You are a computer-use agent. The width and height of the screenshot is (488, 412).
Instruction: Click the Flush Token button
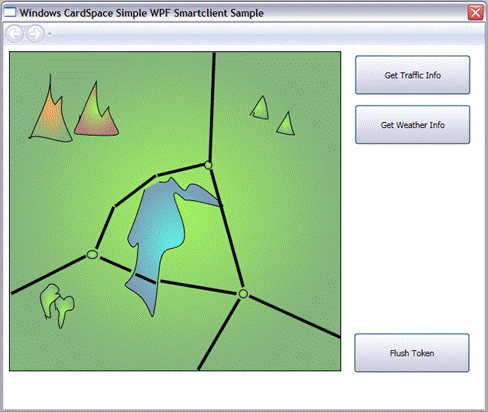pyautogui.click(x=412, y=353)
